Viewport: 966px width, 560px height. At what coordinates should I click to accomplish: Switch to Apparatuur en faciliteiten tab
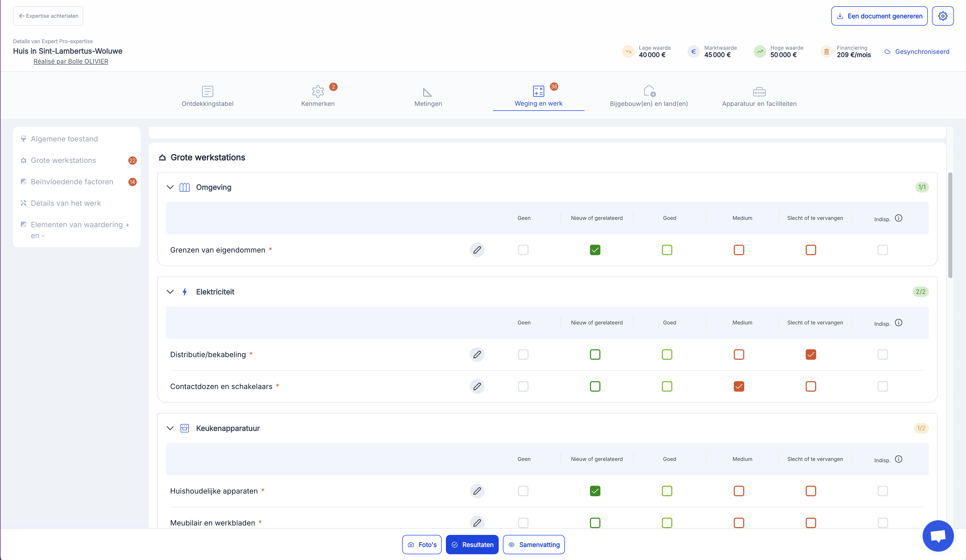coord(759,96)
